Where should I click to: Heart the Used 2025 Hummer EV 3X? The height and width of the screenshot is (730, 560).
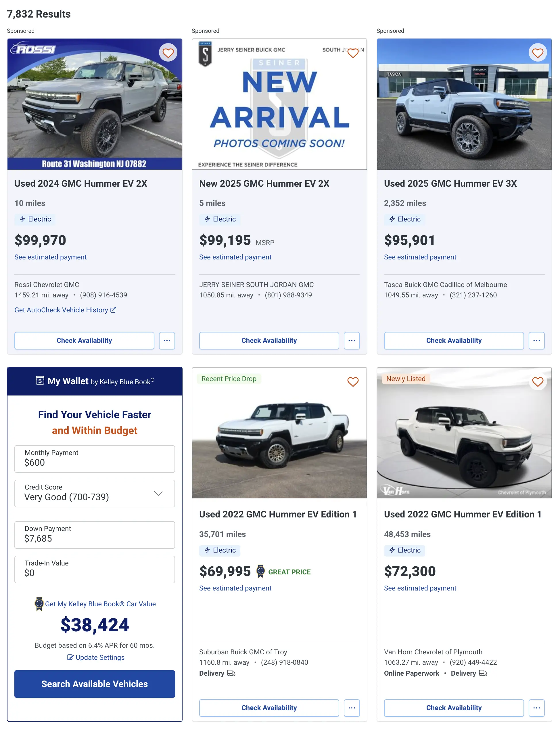pyautogui.click(x=537, y=53)
